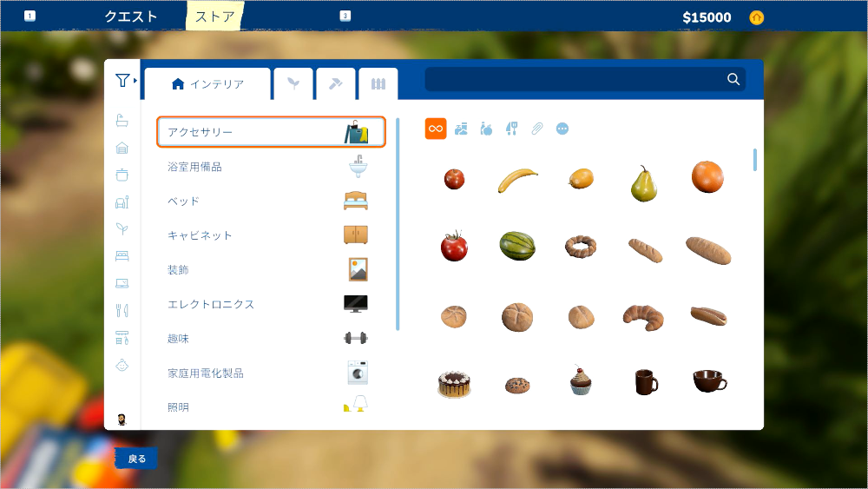
Task: Select the kitchen knife and spatula filter
Action: pyautogui.click(x=511, y=129)
